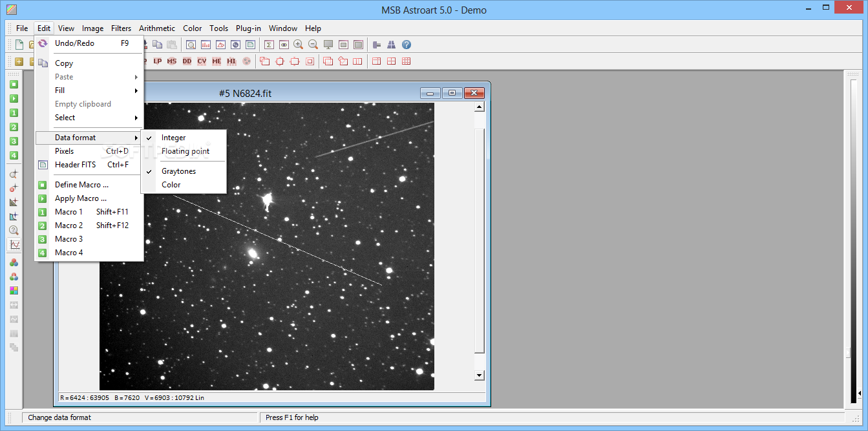
Task: Open the Window menu
Action: pyautogui.click(x=283, y=28)
